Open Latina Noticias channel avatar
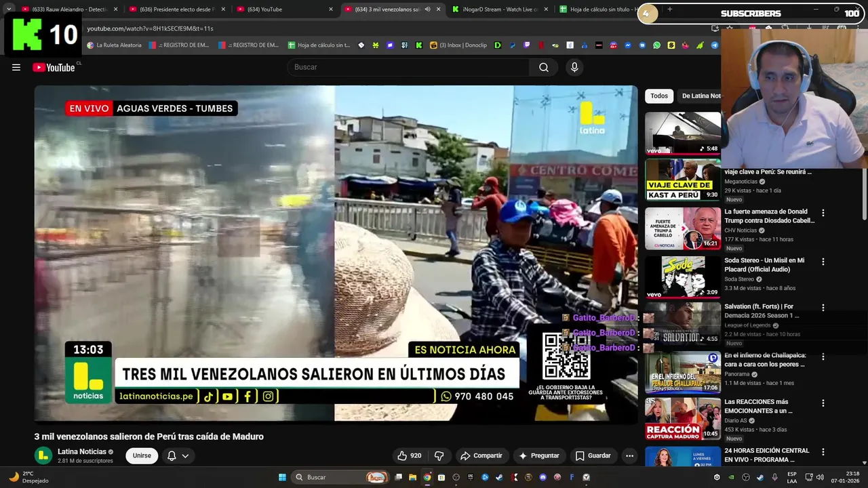The width and height of the screenshot is (868, 488). coord(43,455)
